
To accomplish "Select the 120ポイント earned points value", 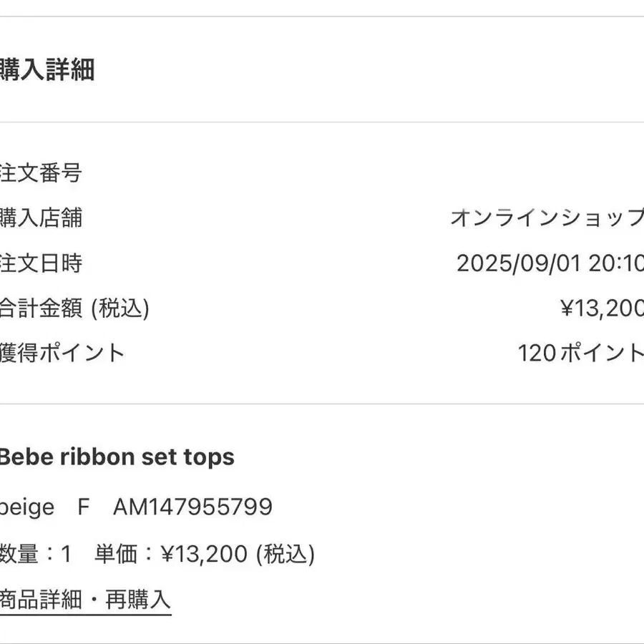I will 580,353.
